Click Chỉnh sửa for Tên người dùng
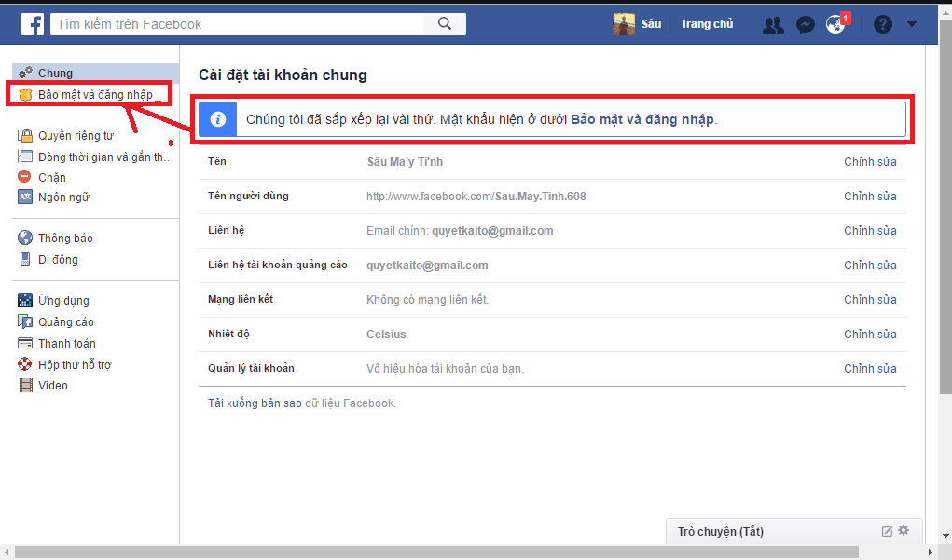This screenshot has width=952, height=560. (870, 197)
